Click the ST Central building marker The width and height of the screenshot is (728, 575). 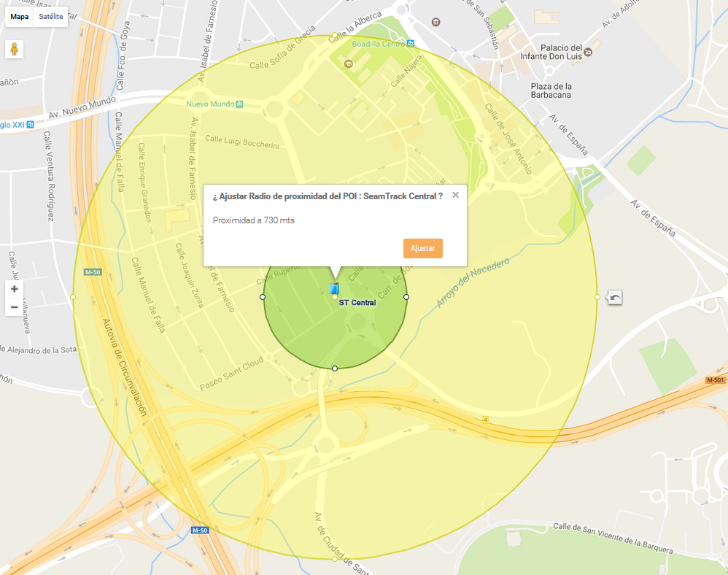(334, 288)
